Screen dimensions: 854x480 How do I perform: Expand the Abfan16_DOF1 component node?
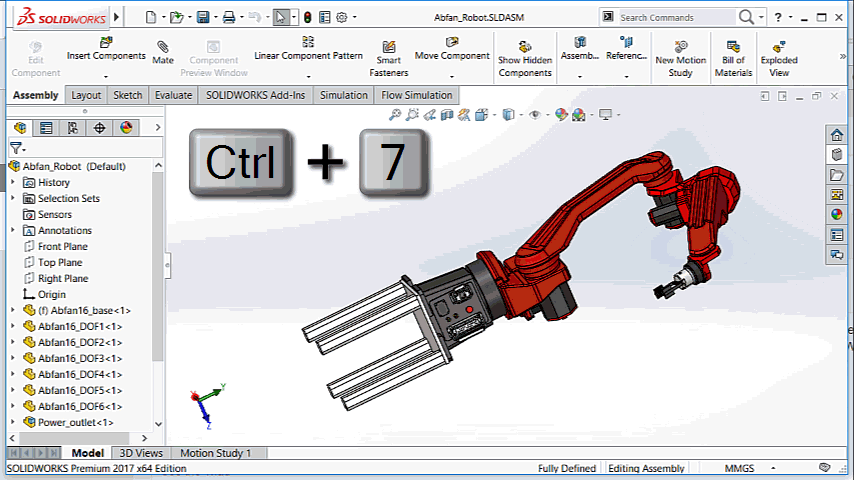[x=13, y=326]
